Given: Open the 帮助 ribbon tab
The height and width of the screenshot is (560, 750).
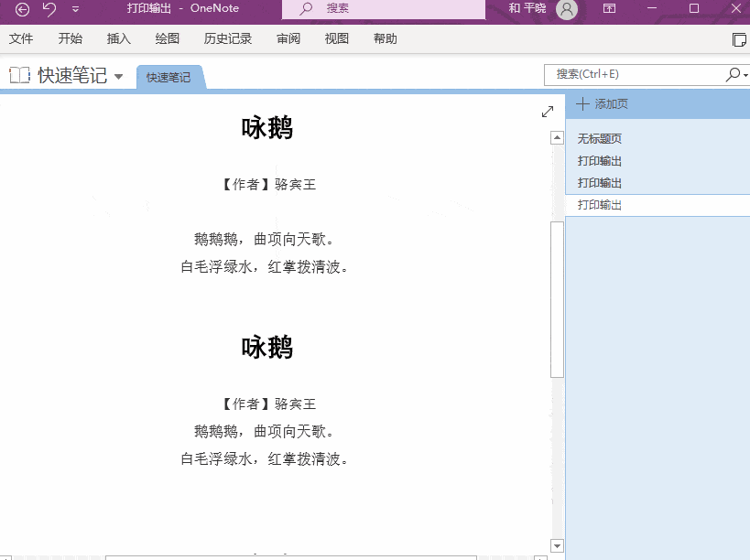Looking at the screenshot, I should tap(386, 38).
